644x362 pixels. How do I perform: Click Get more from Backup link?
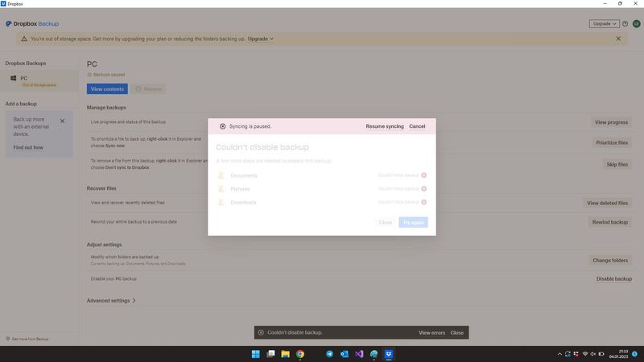[x=27, y=339]
